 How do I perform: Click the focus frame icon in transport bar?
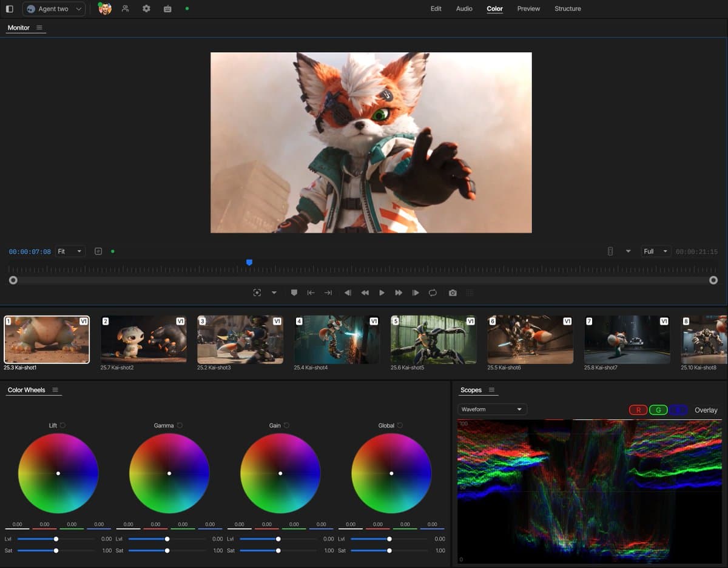coord(257,292)
